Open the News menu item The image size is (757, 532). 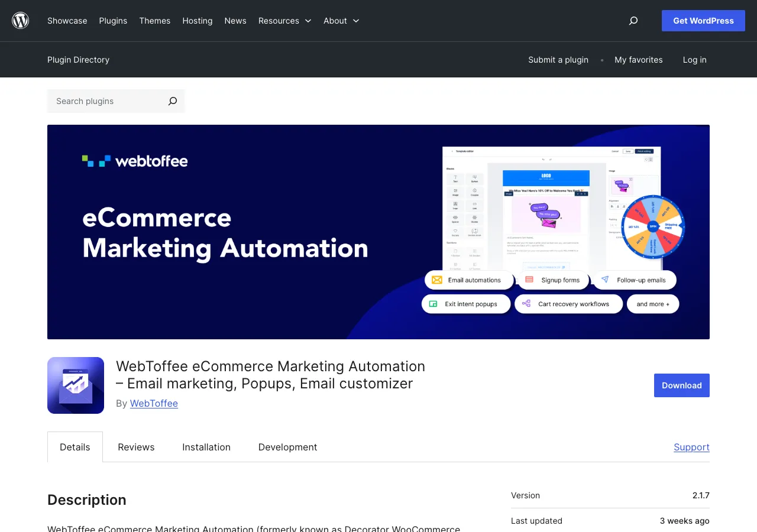(x=235, y=21)
